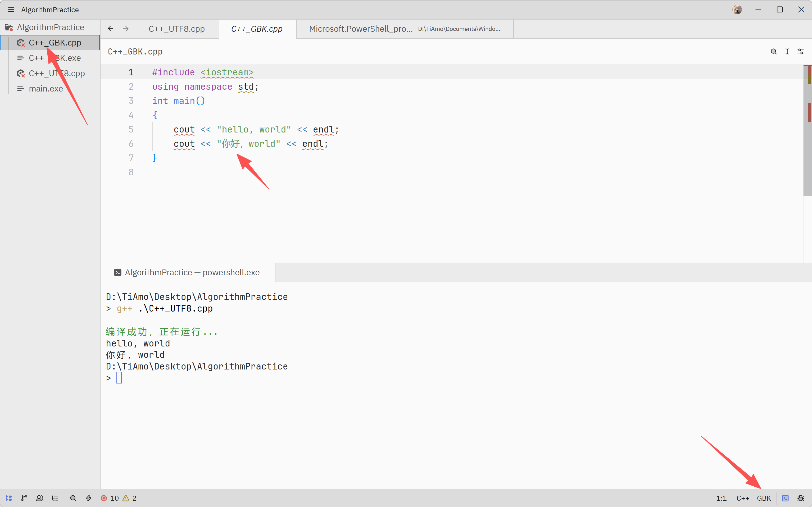Toggle the selections text-cursor icon

pyautogui.click(x=787, y=51)
